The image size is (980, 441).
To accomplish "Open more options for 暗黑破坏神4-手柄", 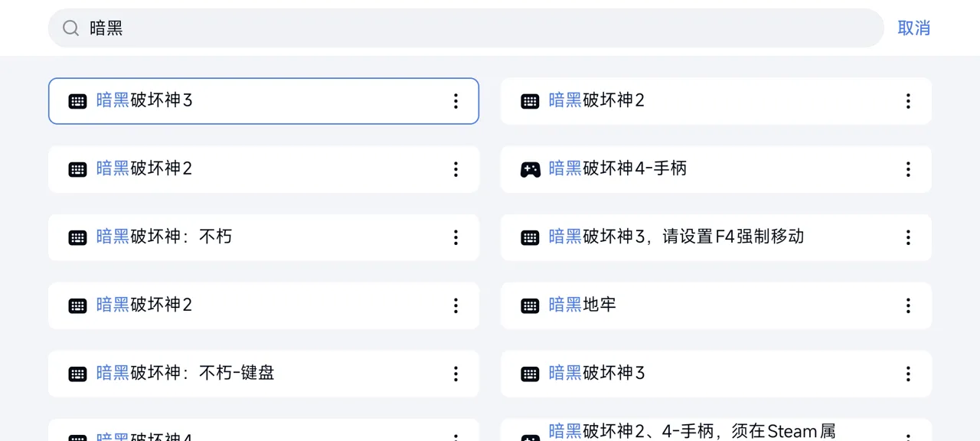I will click(x=908, y=169).
